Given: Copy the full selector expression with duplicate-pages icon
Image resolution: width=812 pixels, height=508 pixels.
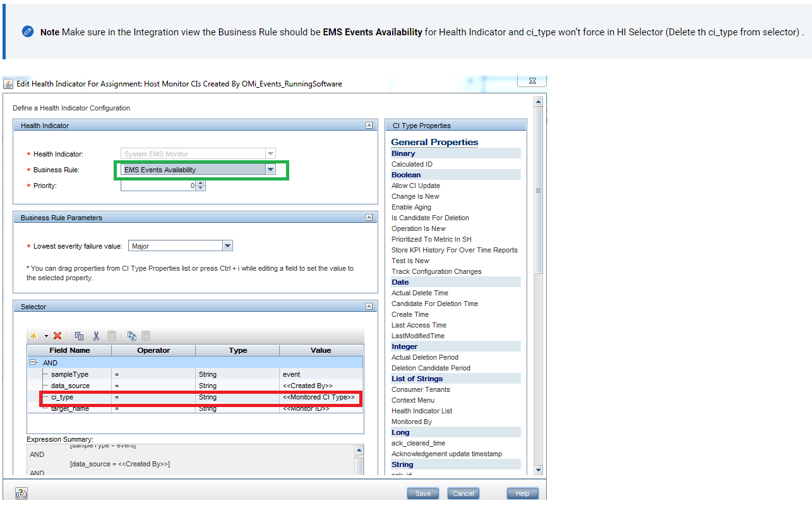Looking at the screenshot, I should [131, 336].
